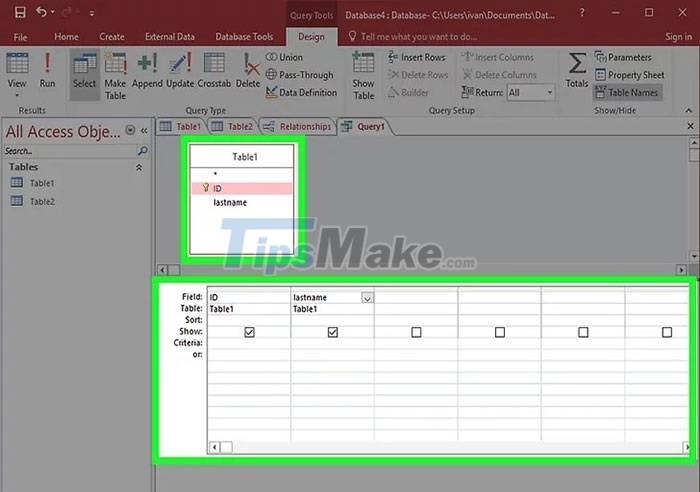Click the Sign in link
The image size is (700, 492).
pyautogui.click(x=678, y=37)
